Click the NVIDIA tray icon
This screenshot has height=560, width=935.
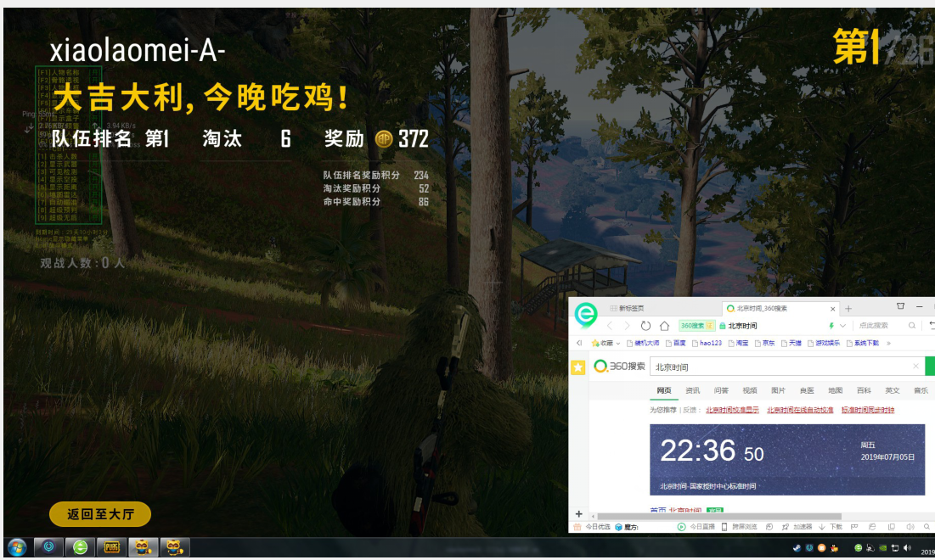[882, 548]
